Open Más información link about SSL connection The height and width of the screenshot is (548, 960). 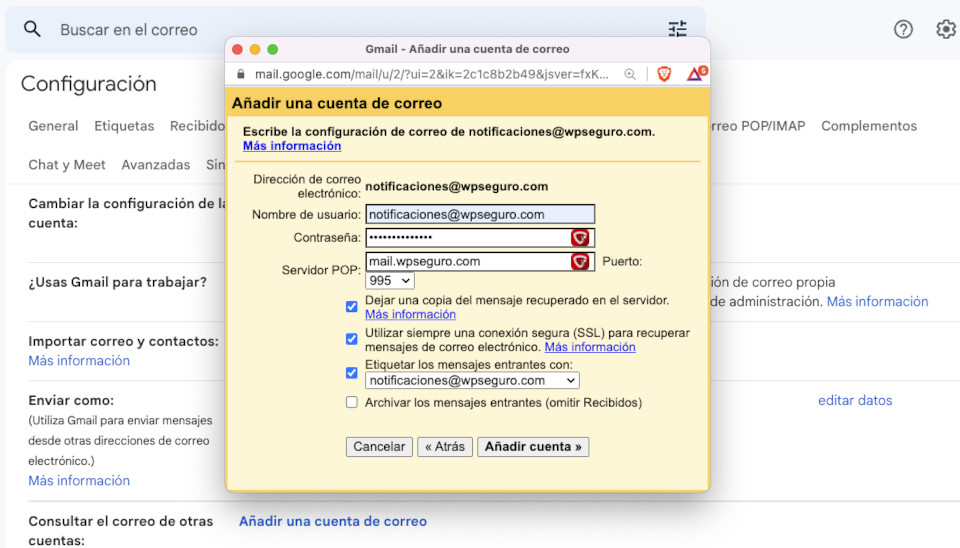pos(590,347)
